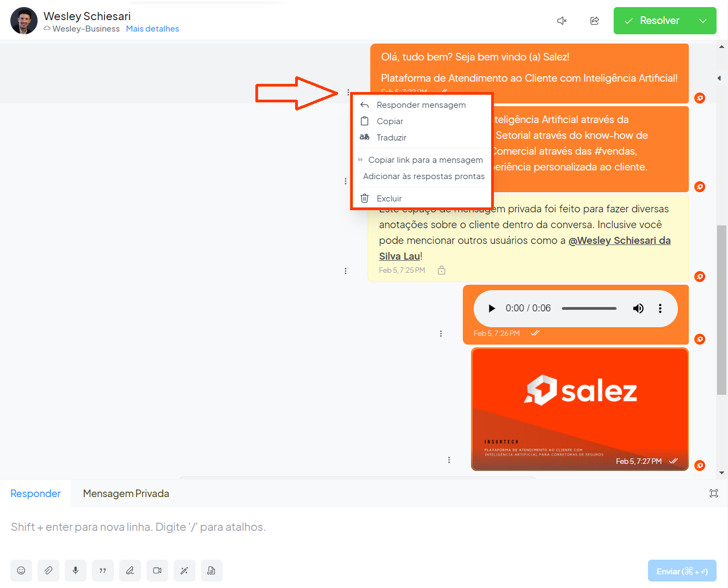Click the Wesley-Business inbox label

(86, 29)
